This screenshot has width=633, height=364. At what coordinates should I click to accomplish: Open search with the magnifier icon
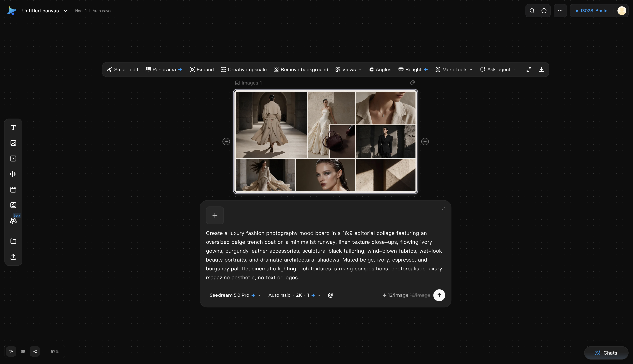(x=532, y=11)
